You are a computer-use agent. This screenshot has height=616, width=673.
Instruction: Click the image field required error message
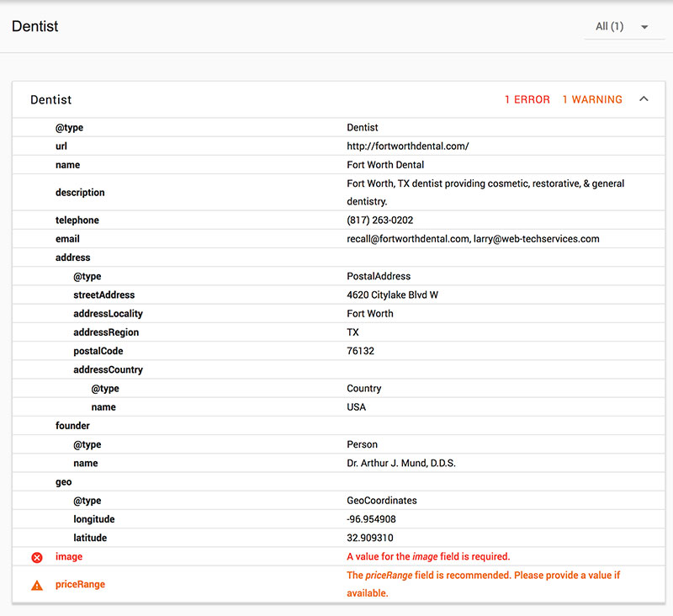click(x=428, y=557)
